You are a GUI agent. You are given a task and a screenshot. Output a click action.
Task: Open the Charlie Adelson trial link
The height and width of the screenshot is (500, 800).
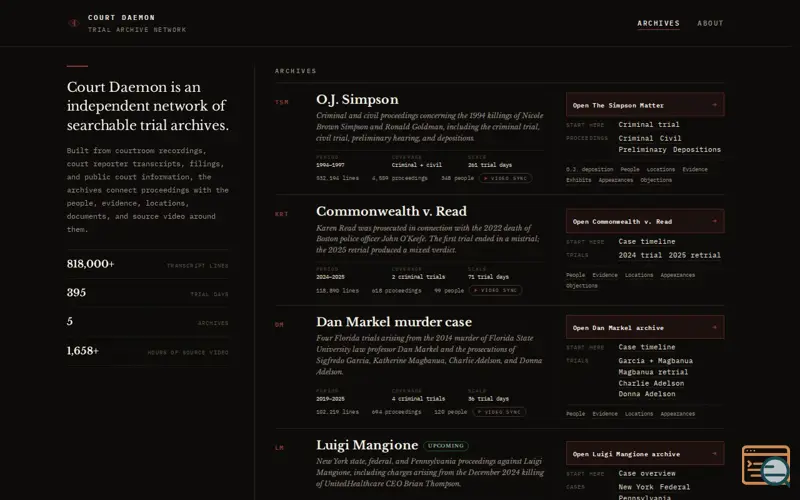click(x=651, y=383)
